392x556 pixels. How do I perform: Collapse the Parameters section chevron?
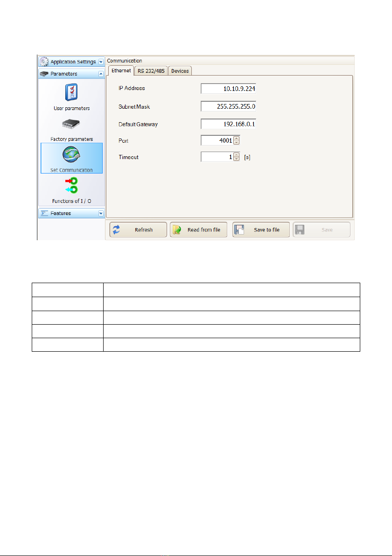[101, 74]
